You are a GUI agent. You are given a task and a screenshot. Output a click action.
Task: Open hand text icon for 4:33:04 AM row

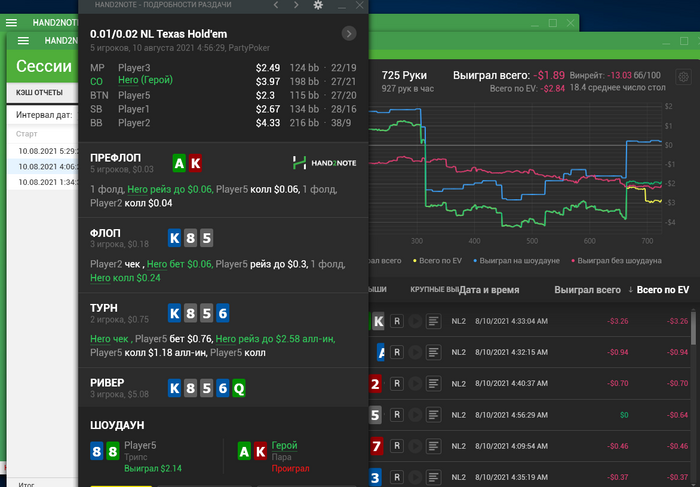433,321
